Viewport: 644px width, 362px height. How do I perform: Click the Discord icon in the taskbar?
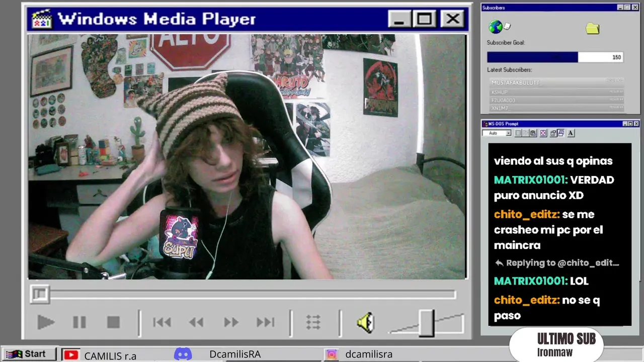183,354
